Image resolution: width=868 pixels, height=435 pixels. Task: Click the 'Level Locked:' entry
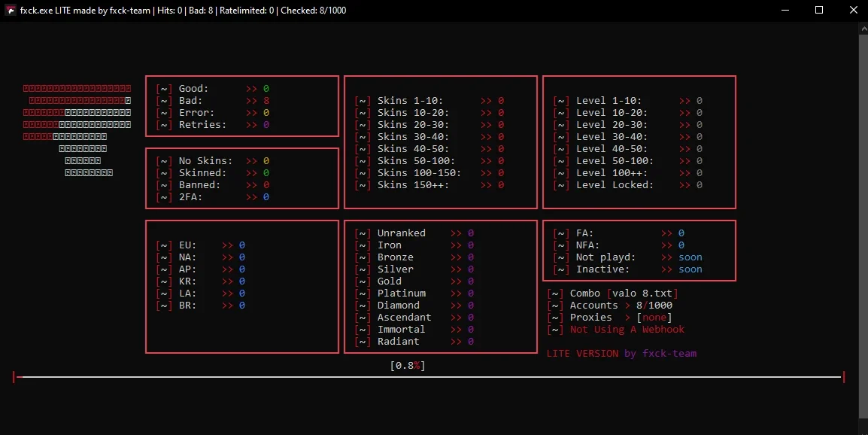point(628,184)
